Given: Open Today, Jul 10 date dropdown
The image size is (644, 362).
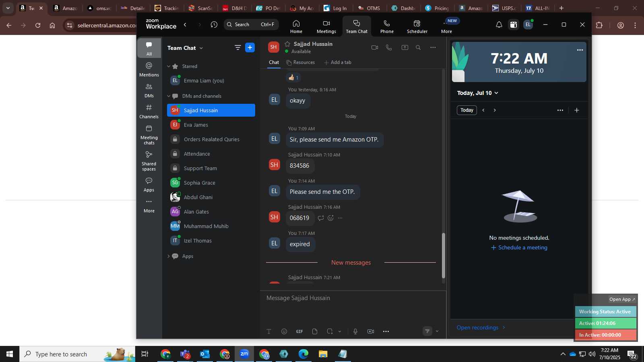Looking at the screenshot, I should point(478,93).
